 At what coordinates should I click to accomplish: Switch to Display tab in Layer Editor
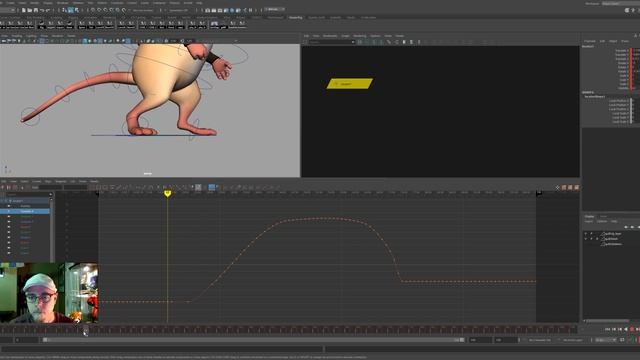[x=589, y=216]
